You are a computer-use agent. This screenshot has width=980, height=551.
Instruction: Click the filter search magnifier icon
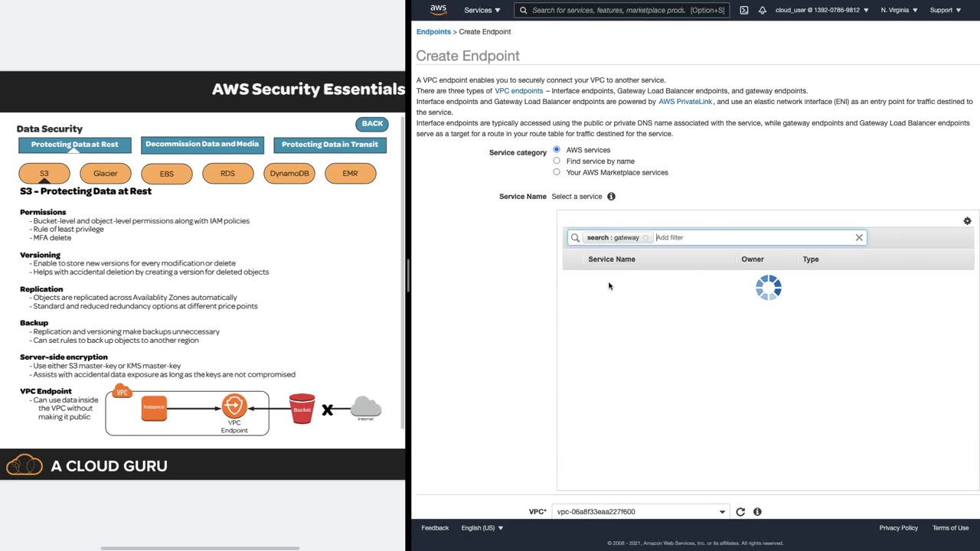coord(575,237)
